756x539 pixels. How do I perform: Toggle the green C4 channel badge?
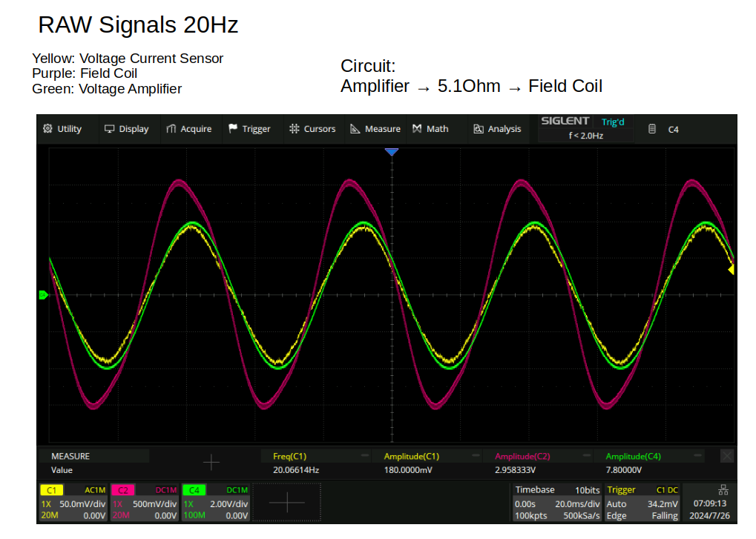tap(194, 490)
